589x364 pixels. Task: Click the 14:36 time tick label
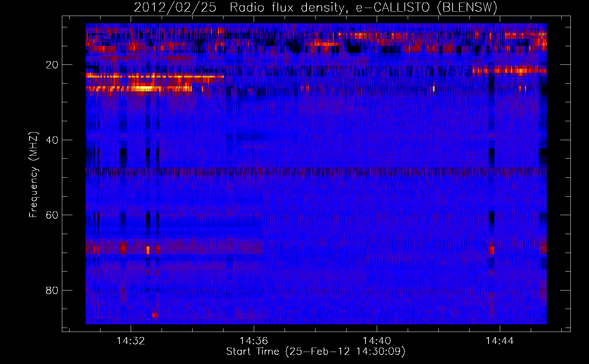(254, 341)
